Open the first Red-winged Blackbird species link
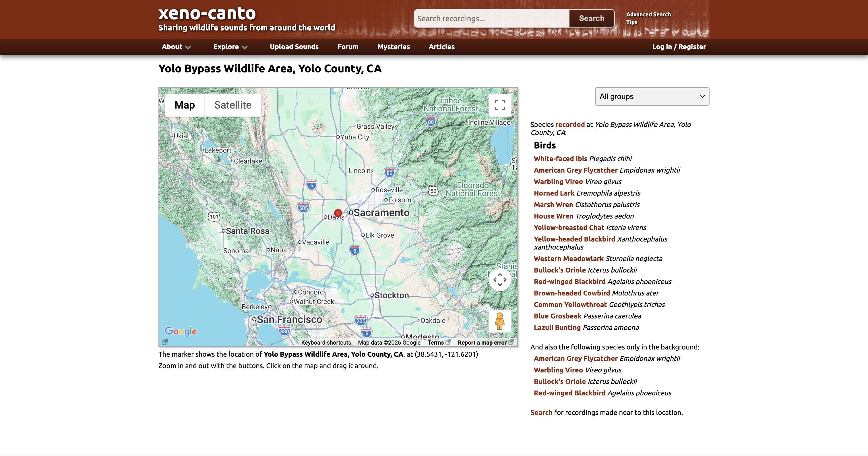This screenshot has height=456, width=868. point(569,281)
